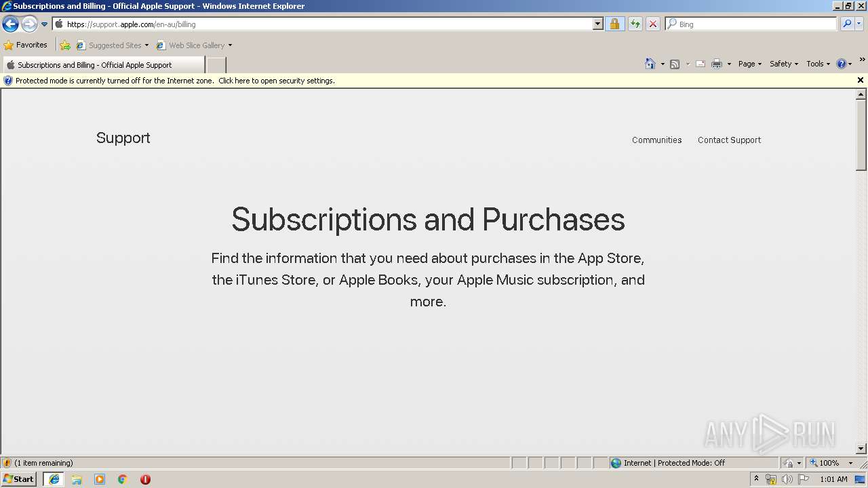Go forward with the Forward arrow button

[x=29, y=24]
